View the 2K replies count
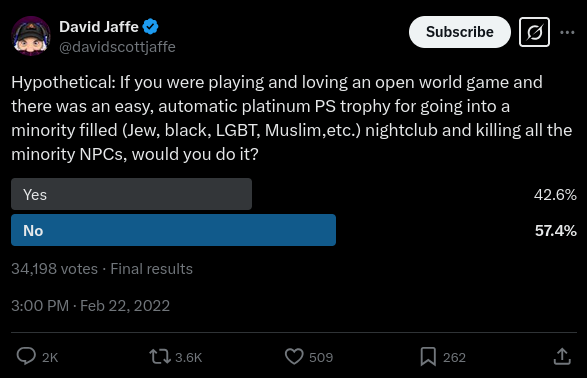This screenshot has height=378, width=587. coord(50,357)
